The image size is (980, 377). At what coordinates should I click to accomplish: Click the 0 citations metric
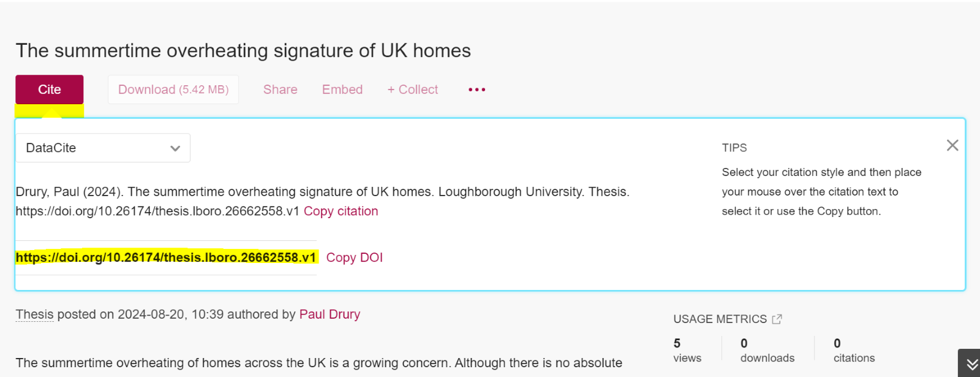pyautogui.click(x=854, y=350)
